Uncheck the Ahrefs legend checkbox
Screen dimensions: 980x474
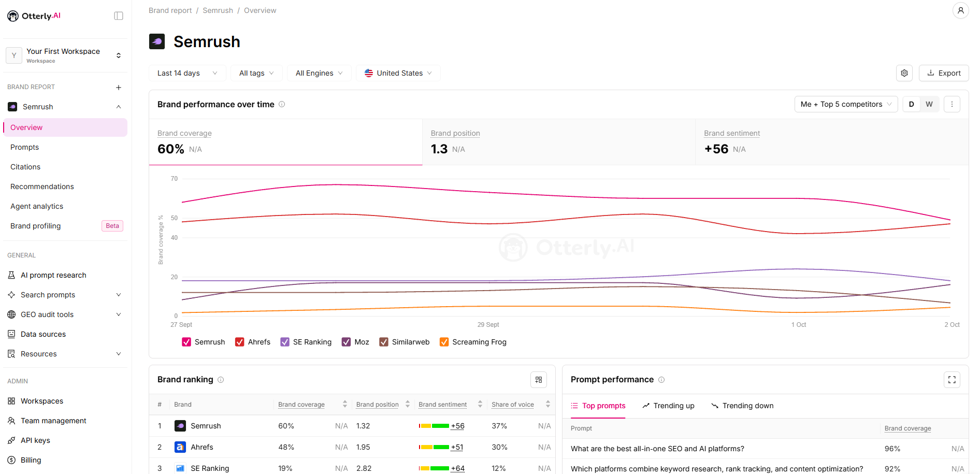tap(240, 342)
